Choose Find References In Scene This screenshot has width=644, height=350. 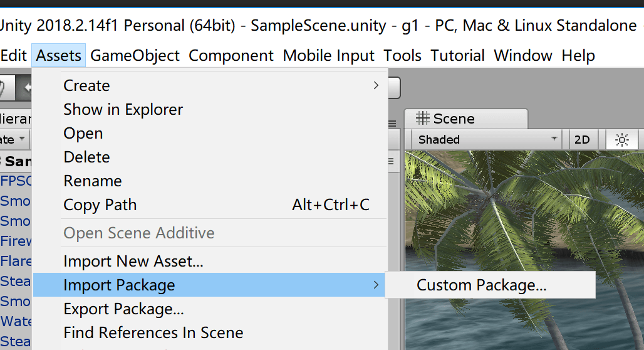click(x=153, y=333)
